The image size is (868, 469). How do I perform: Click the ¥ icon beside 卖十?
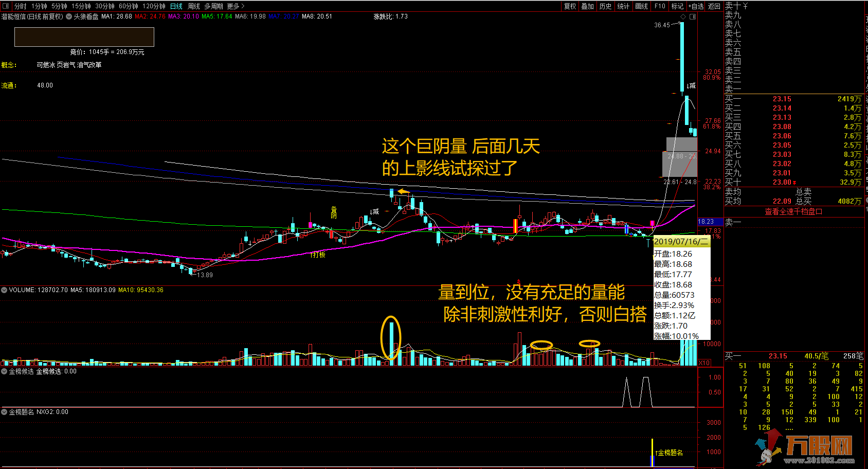click(x=745, y=6)
